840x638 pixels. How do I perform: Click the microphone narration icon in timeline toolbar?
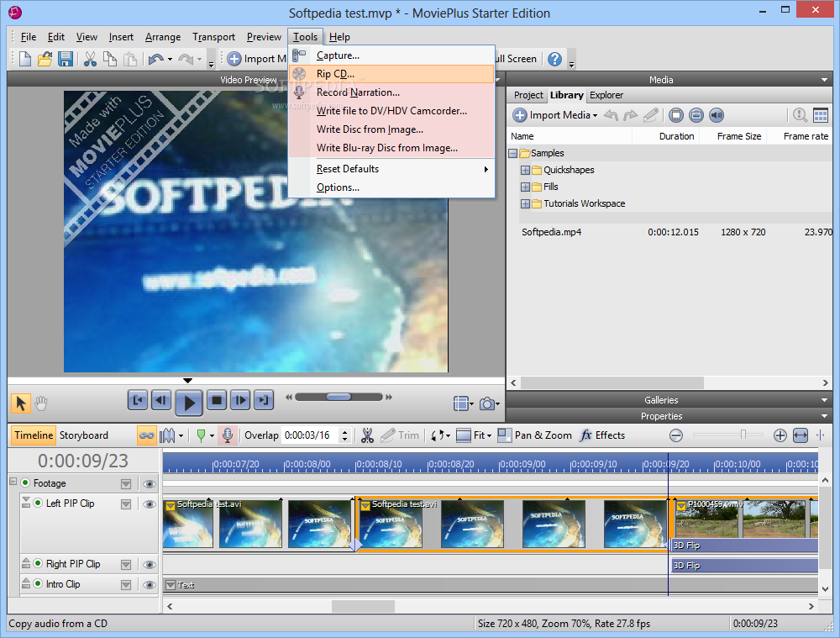pos(228,435)
